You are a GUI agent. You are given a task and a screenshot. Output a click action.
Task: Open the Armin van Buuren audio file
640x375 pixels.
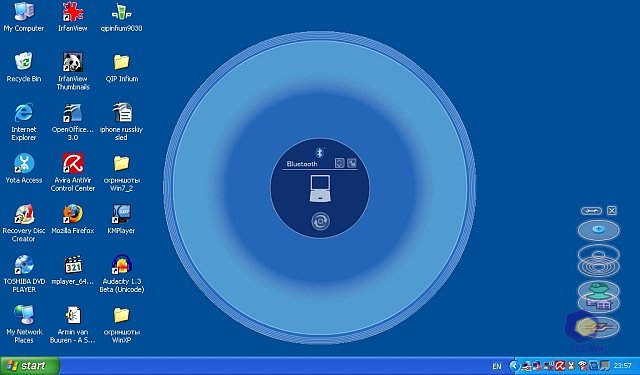pyautogui.click(x=73, y=324)
